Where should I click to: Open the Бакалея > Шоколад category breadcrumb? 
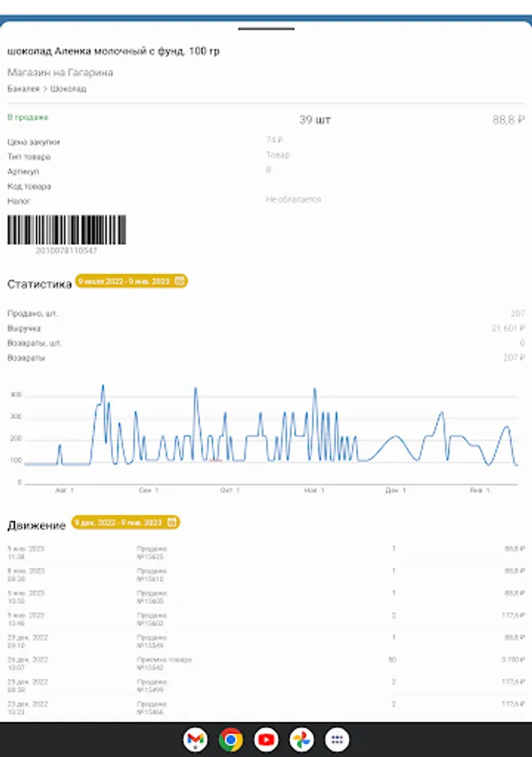point(47,89)
